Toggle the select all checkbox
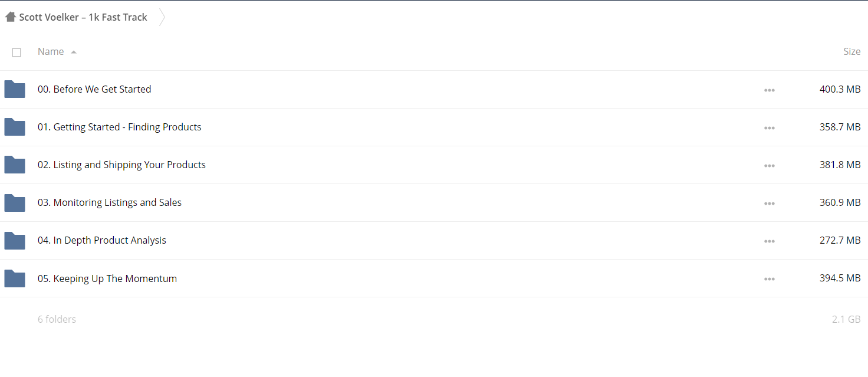868x377 pixels. tap(17, 53)
